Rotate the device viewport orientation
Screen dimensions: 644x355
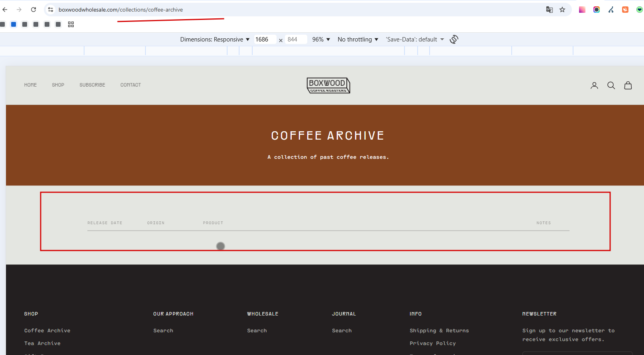coord(454,39)
